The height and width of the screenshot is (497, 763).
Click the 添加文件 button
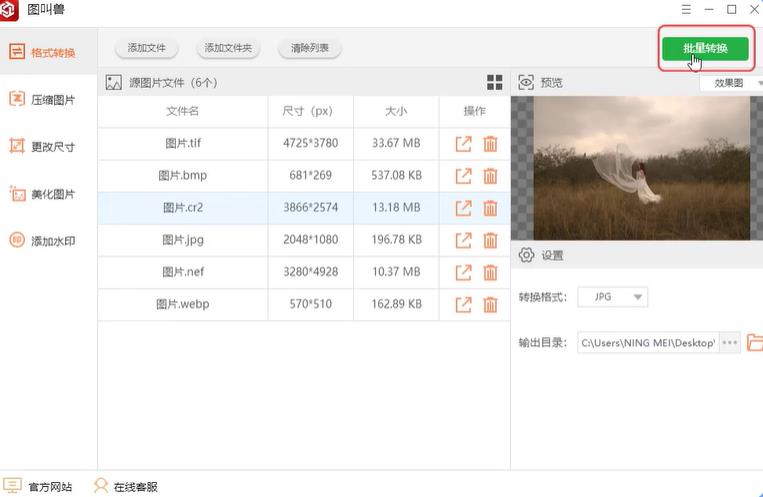coord(147,48)
